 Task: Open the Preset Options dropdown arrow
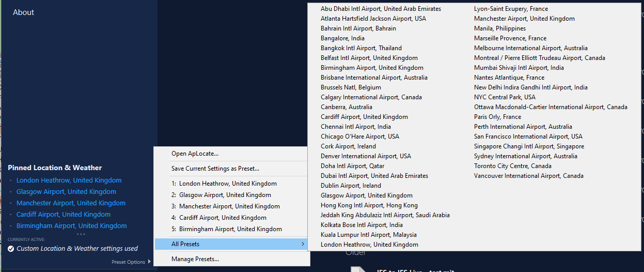coord(149,262)
